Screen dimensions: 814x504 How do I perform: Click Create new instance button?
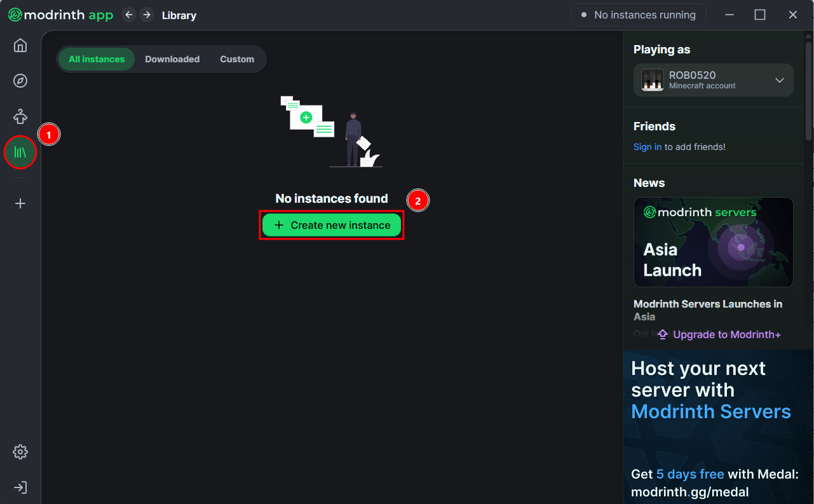tap(332, 225)
